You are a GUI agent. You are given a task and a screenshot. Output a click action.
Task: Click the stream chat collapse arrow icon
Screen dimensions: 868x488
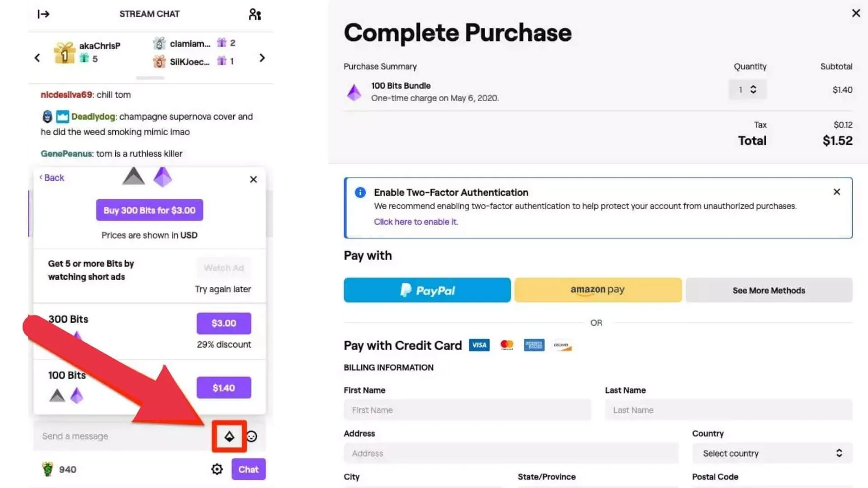[x=43, y=14]
